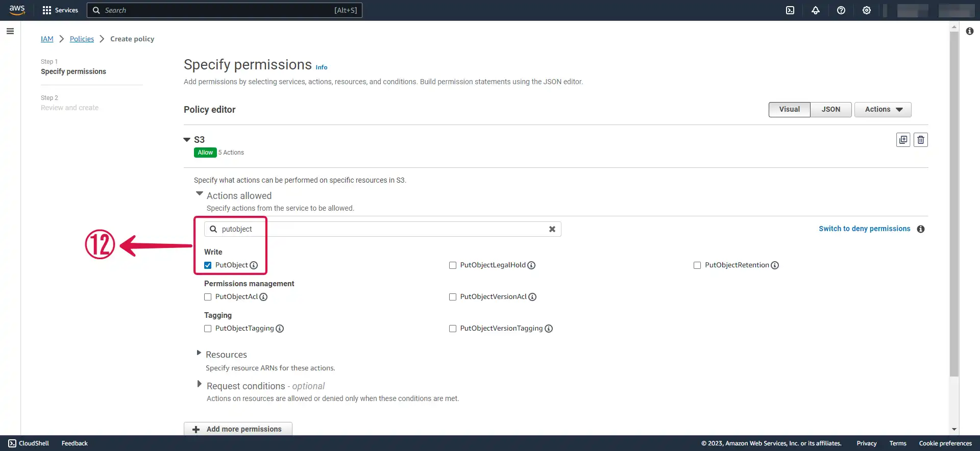Viewport: 980px width, 451px height.
Task: Uncheck the PutObject checkbox
Action: click(208, 265)
